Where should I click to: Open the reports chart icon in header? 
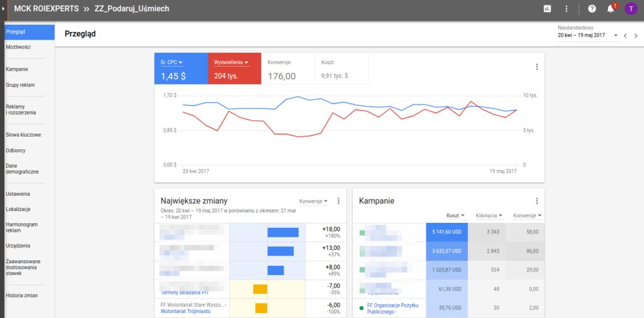547,9
